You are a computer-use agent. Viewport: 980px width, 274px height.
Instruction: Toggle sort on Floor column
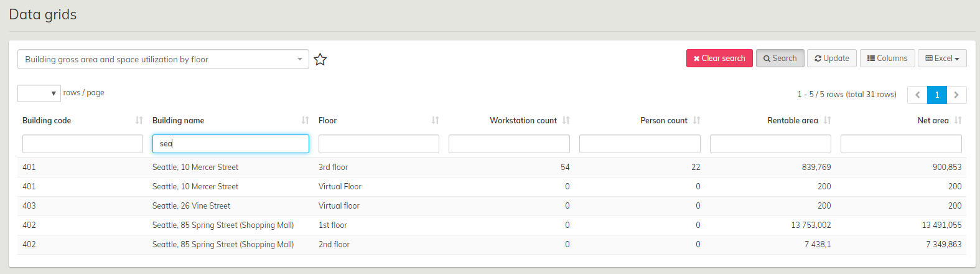pyautogui.click(x=435, y=120)
